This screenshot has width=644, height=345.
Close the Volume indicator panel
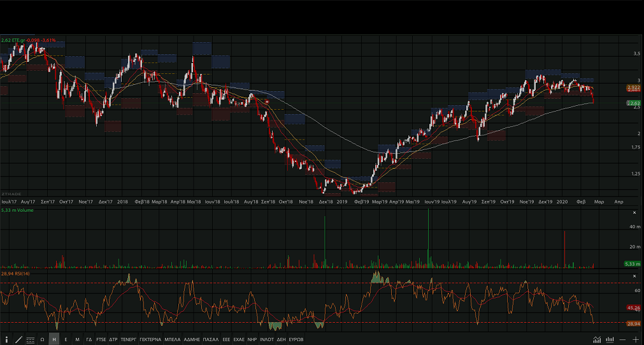point(634,212)
